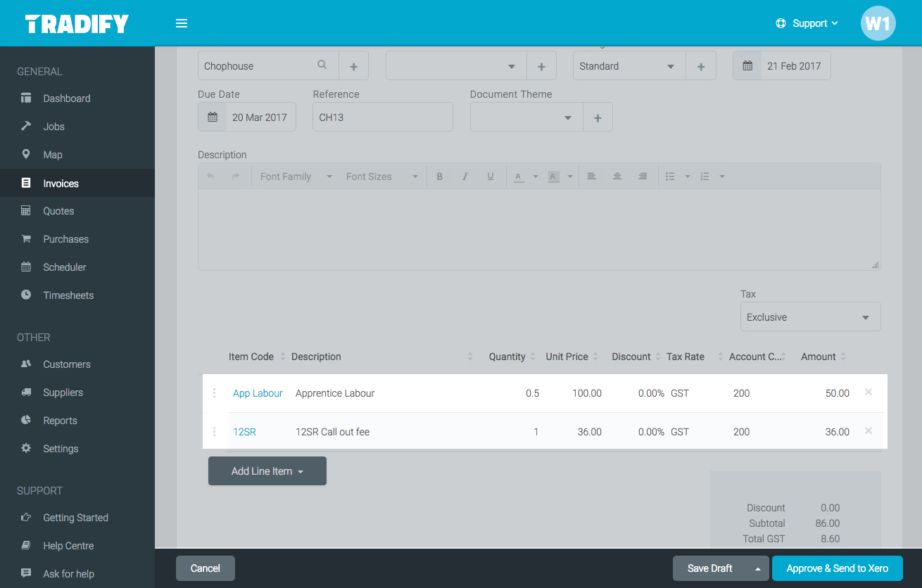Image resolution: width=922 pixels, height=588 pixels.
Task: Click the plus icon beside Document Theme
Action: [x=598, y=116]
